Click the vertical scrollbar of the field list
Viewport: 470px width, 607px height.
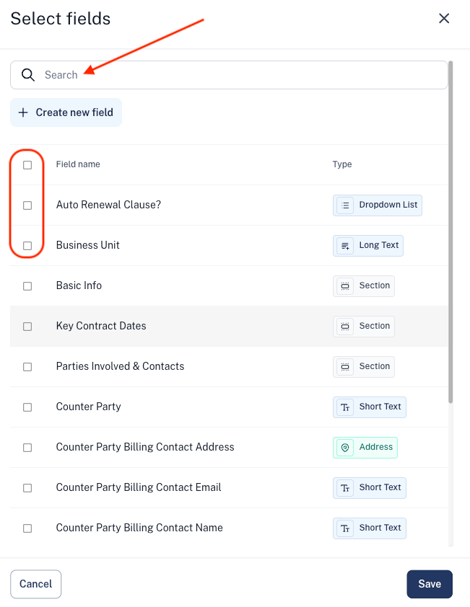(x=450, y=232)
